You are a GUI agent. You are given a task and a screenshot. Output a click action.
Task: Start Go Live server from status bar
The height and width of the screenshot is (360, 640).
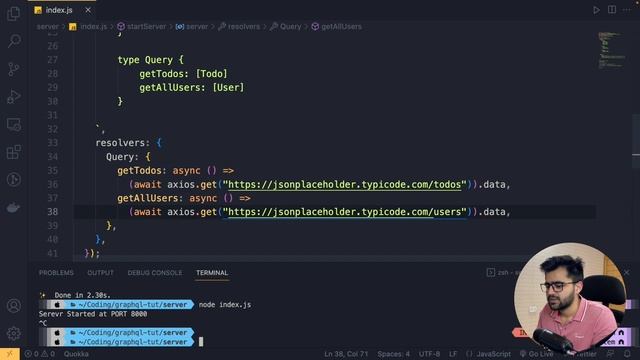(536, 354)
